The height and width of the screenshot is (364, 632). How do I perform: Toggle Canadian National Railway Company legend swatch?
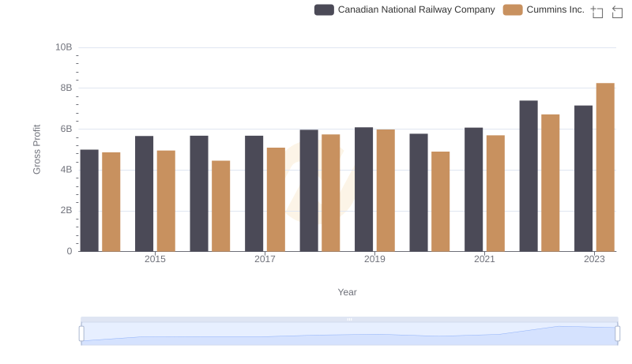(324, 9)
